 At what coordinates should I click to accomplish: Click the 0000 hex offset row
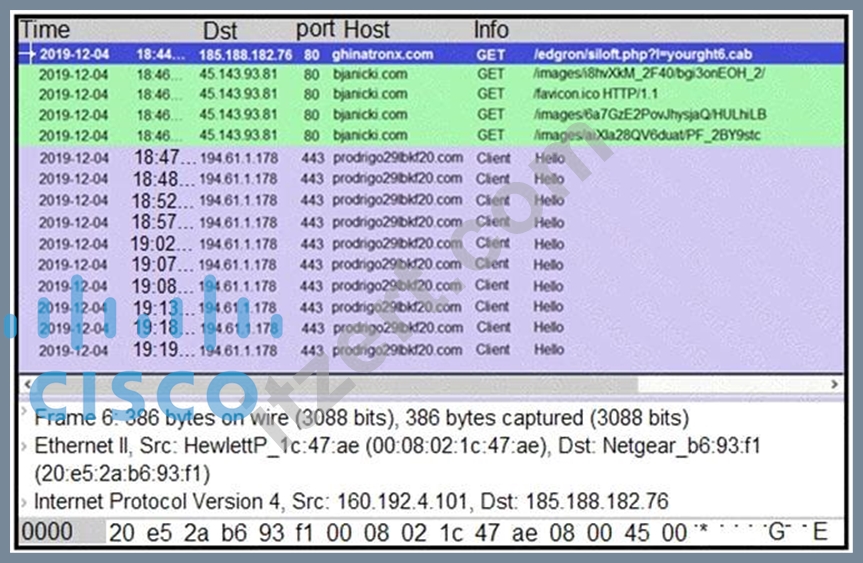coord(432,532)
